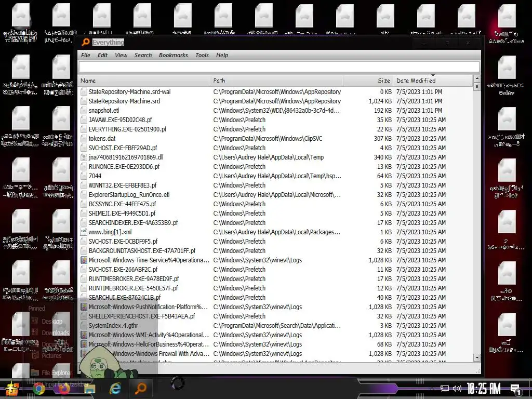Viewport: 532px width, 399px height.
Task: Select the SHIMEJI.EXE-4949C5D1.pf file
Action: (122, 214)
